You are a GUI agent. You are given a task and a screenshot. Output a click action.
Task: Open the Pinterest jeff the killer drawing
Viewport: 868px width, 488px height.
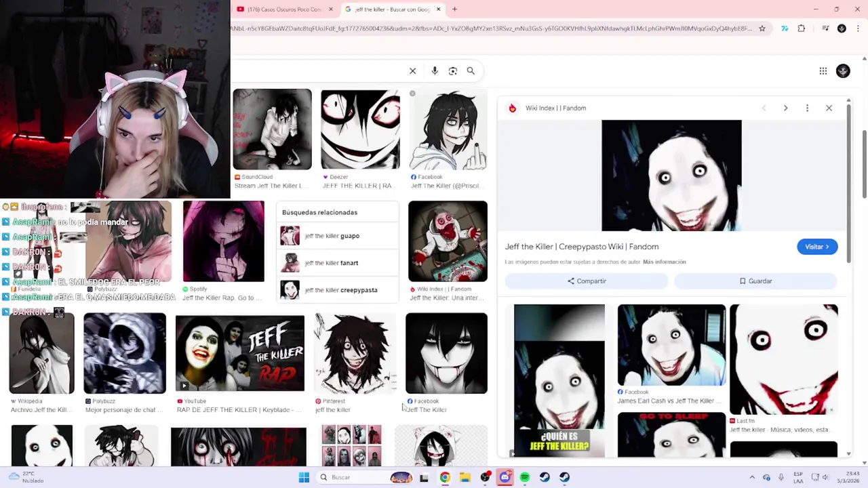point(355,353)
